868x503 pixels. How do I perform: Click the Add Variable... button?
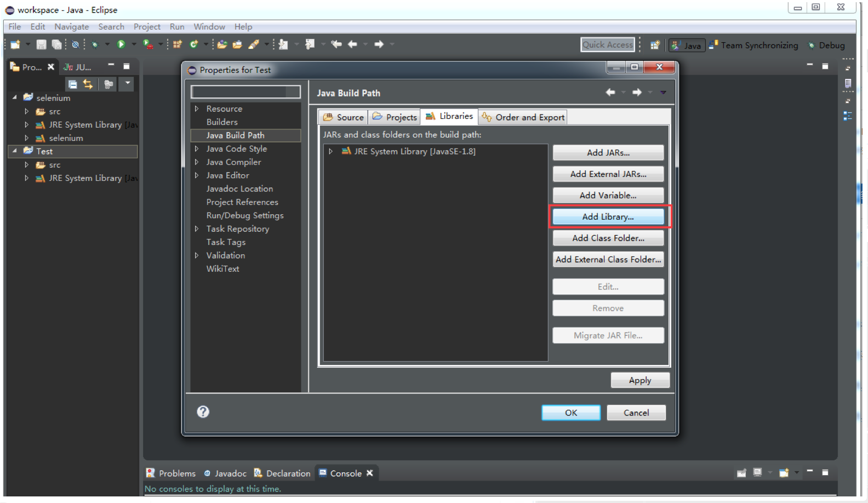(x=608, y=196)
